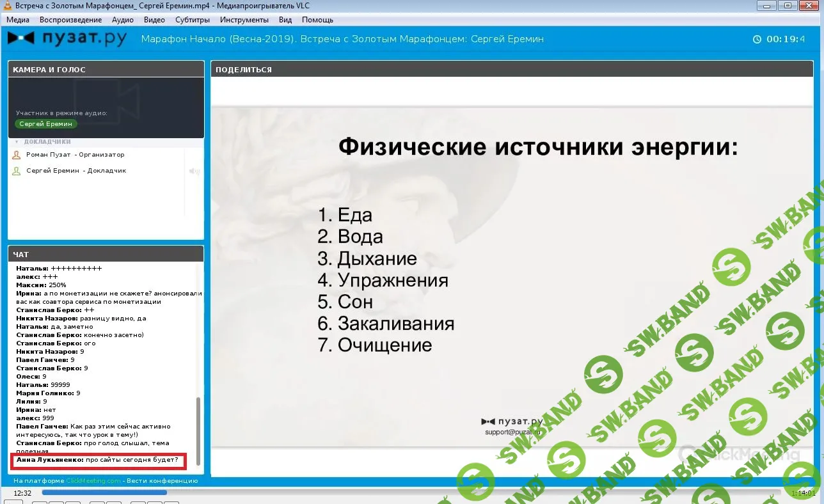This screenshot has width=824, height=504.
Task: Click the avatar icon next to Роман Пузат
Action: click(x=17, y=155)
